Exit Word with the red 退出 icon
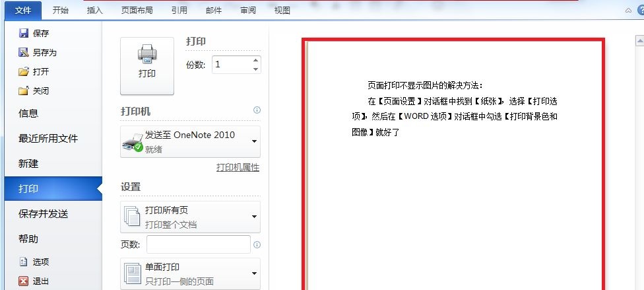 click(24, 281)
